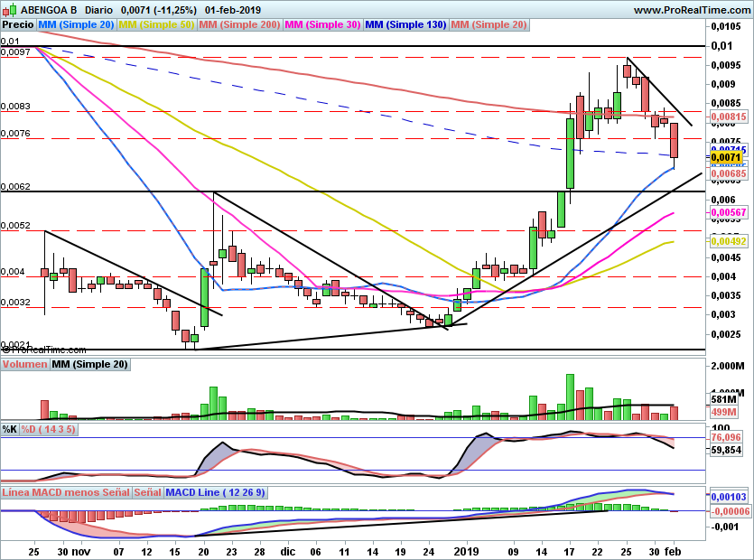Click the magenta 0,00567 price tag

pos(727,213)
